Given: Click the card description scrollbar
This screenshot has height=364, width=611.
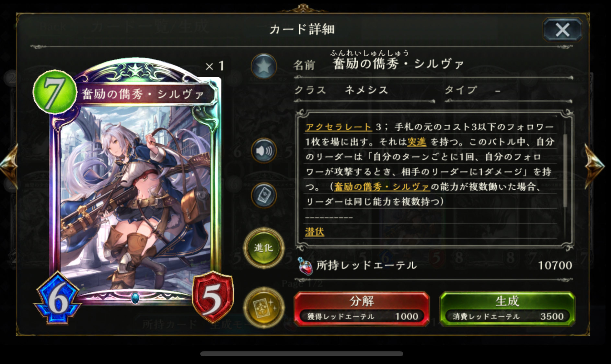Looking at the screenshot, I should click(565, 170).
